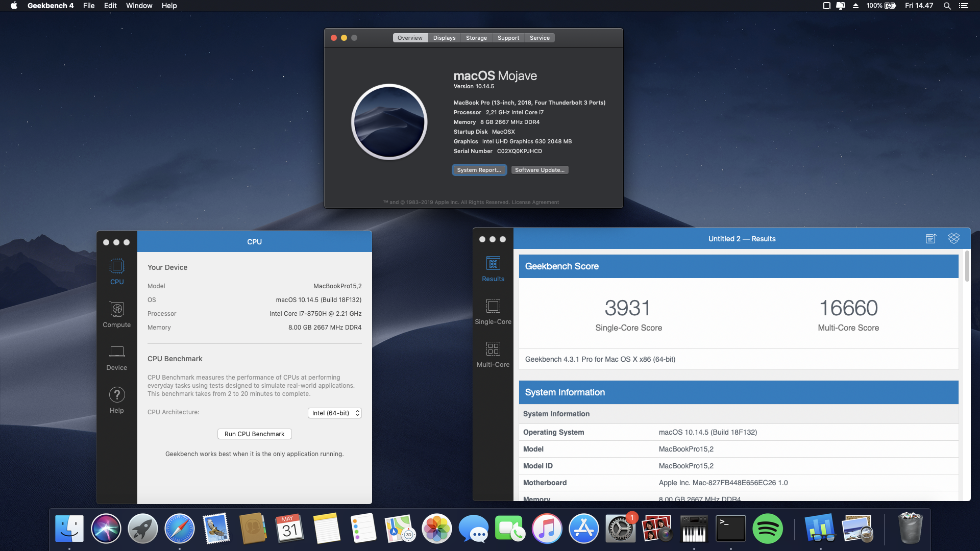Screen dimensions: 980x551
Task: Click the Software Update button
Action: point(540,170)
